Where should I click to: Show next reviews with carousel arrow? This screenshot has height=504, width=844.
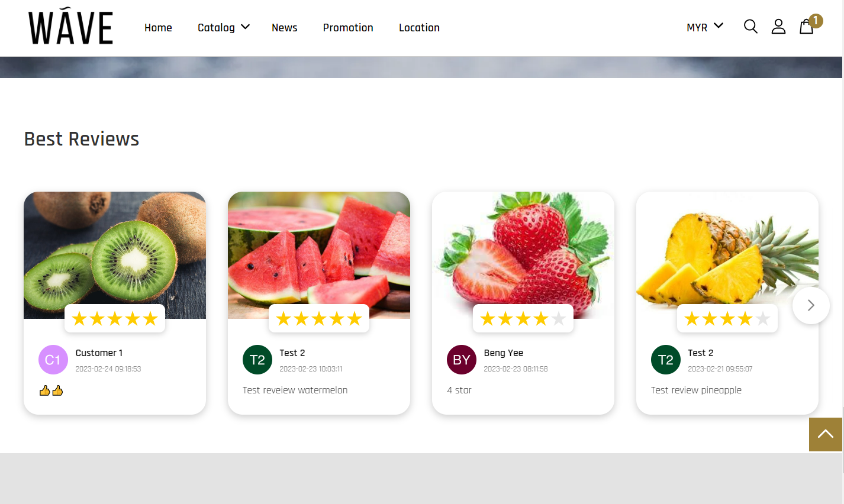tap(811, 305)
